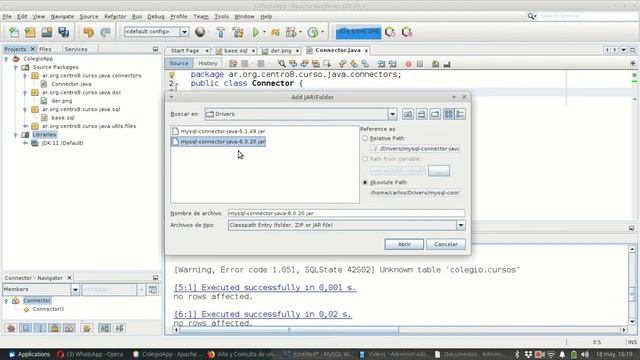Switch to the Files panel tab

click(45, 49)
